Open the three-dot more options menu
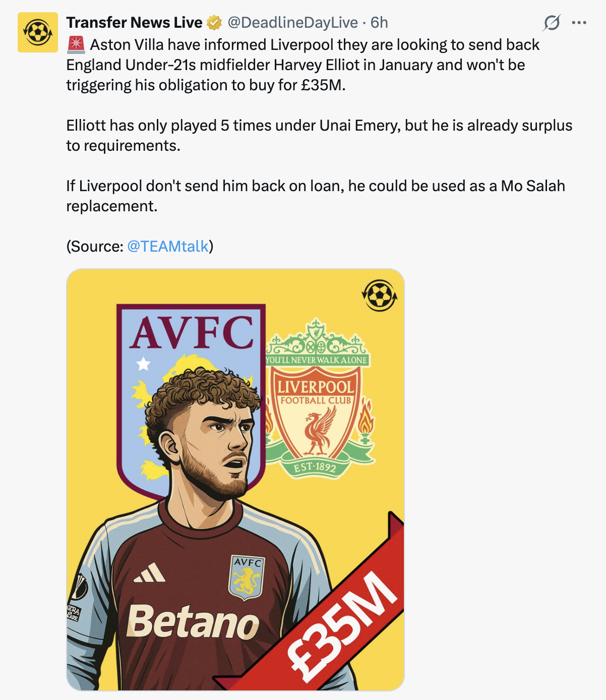Image resolution: width=606 pixels, height=700 pixels. point(579,23)
